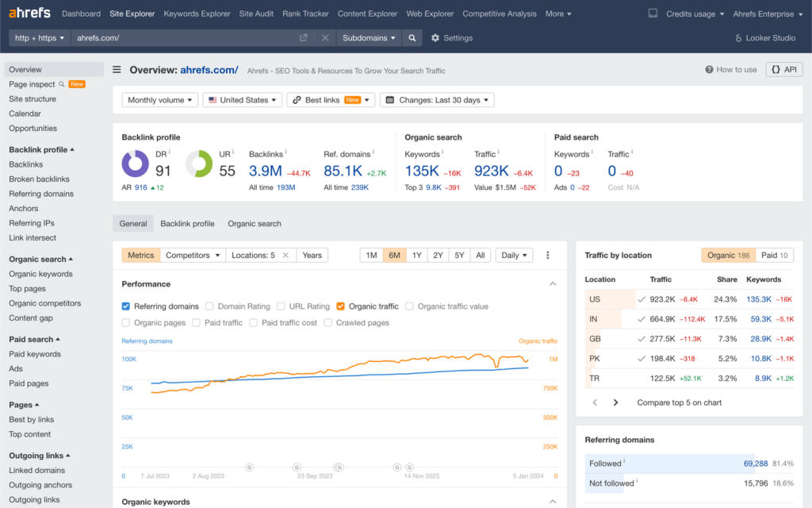Viewport: 812px width, 508px height.
Task: Click Compare top 5 on chart
Action: pyautogui.click(x=678, y=402)
